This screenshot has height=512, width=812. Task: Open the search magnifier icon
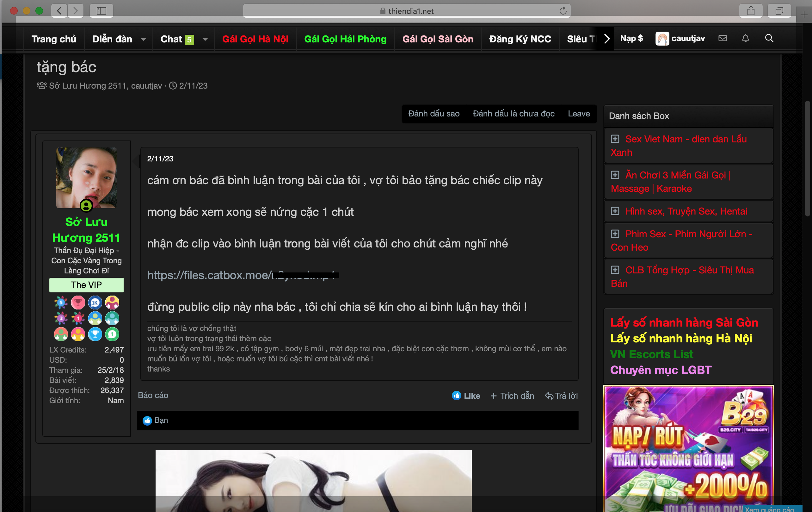point(769,38)
